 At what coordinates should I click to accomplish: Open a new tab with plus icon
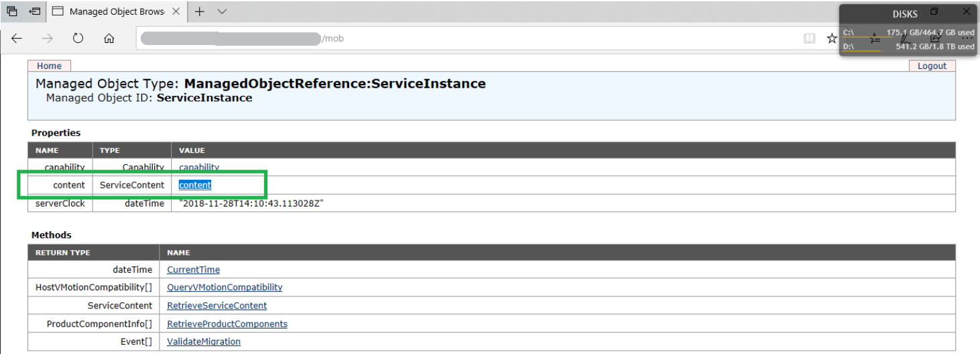(x=200, y=11)
